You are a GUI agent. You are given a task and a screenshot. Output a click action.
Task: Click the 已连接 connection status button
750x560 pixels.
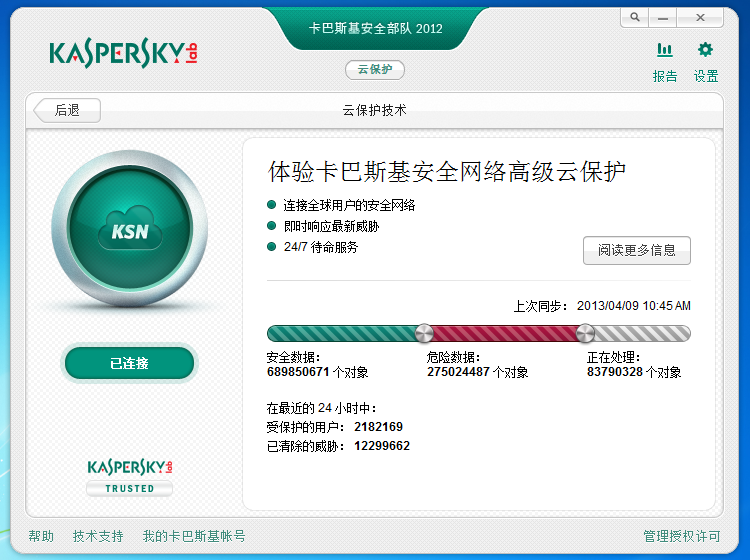click(130, 363)
